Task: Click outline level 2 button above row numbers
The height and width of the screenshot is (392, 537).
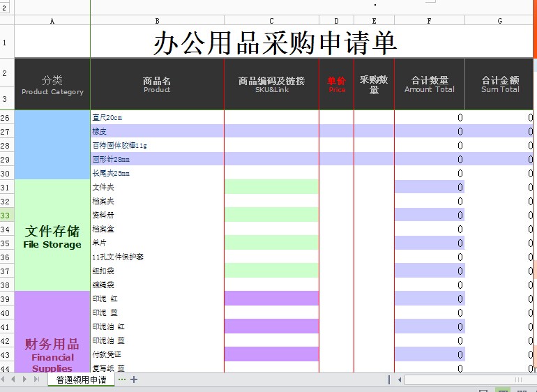Action: tap(4, 8)
